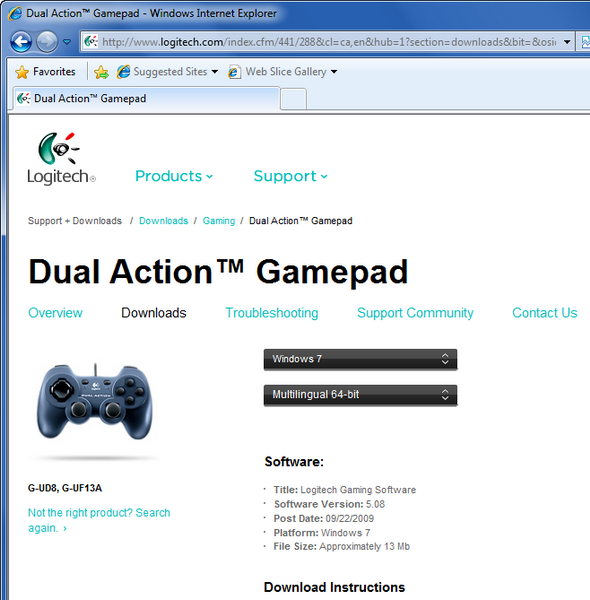590x600 pixels.
Task: Click the Platform: Windows 7 line
Action: [321, 533]
